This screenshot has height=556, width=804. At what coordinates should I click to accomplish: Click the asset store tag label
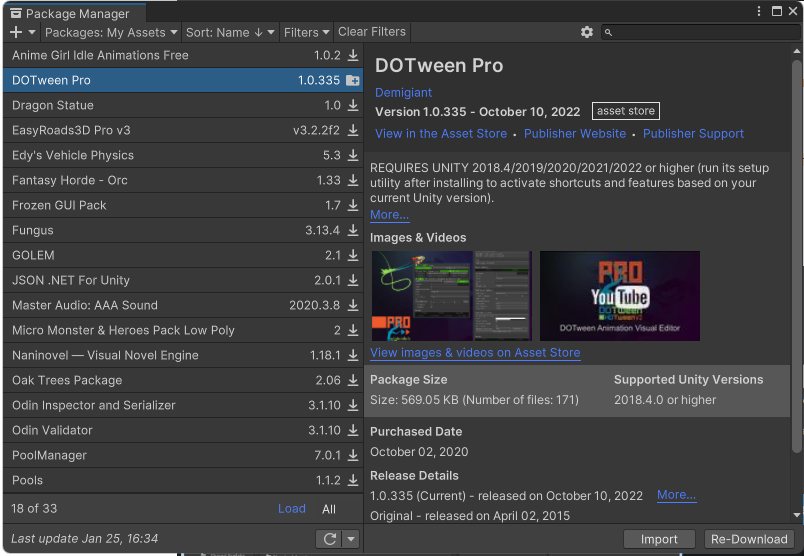626,111
